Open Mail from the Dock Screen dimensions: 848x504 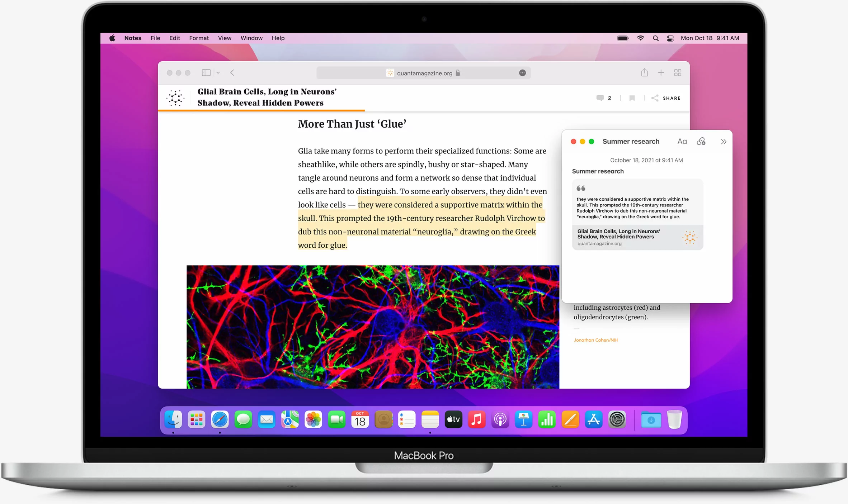267,419
